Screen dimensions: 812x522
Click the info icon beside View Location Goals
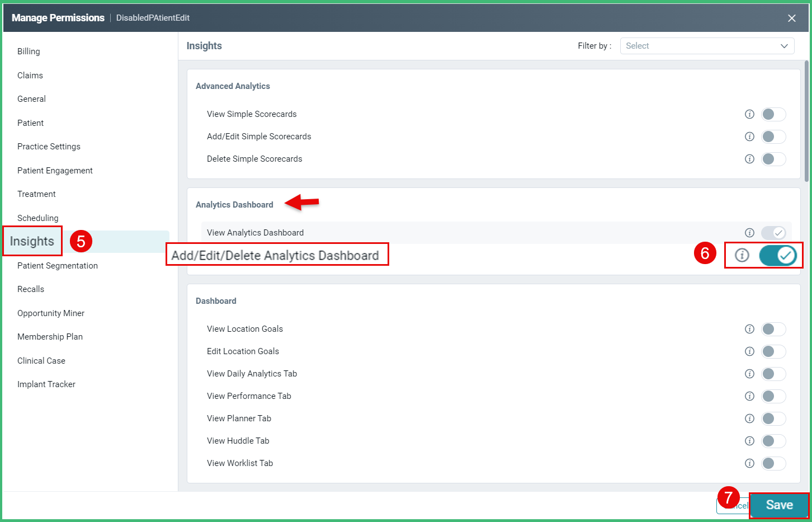[749, 329]
